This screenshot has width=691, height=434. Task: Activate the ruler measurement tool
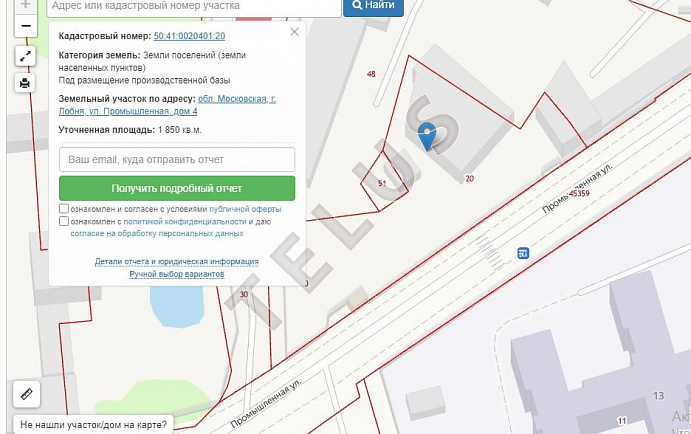(26, 393)
